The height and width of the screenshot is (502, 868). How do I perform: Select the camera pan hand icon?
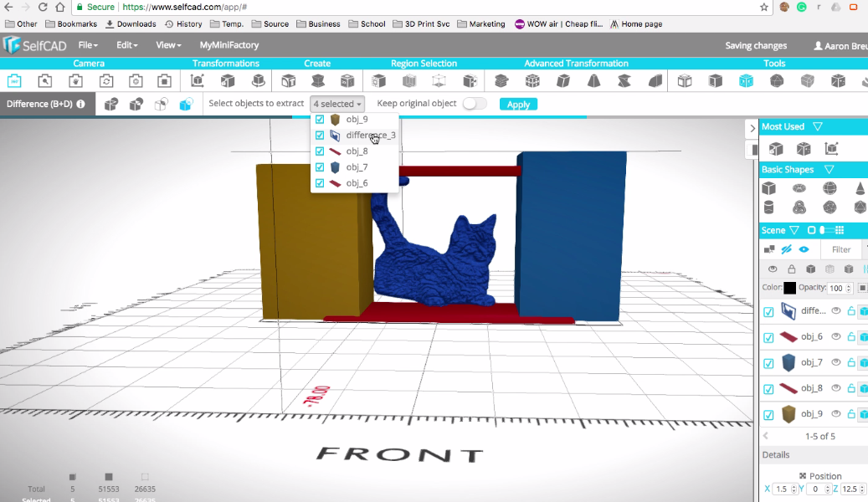point(76,81)
